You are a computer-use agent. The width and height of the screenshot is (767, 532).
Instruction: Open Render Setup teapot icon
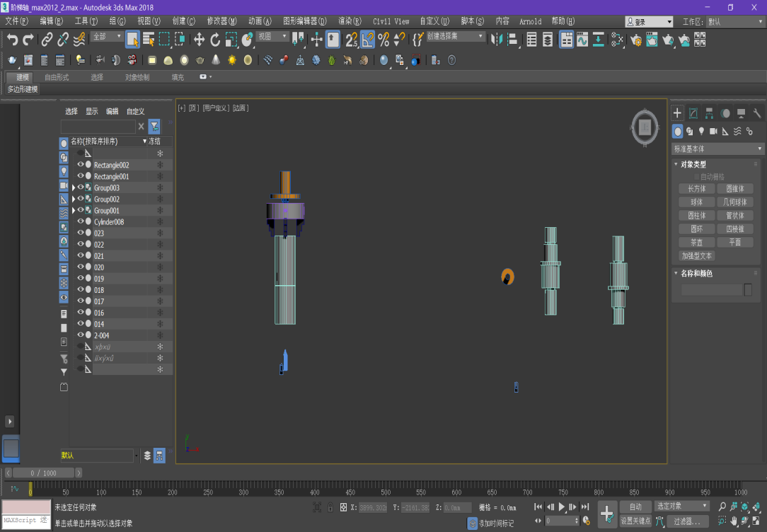(636, 40)
